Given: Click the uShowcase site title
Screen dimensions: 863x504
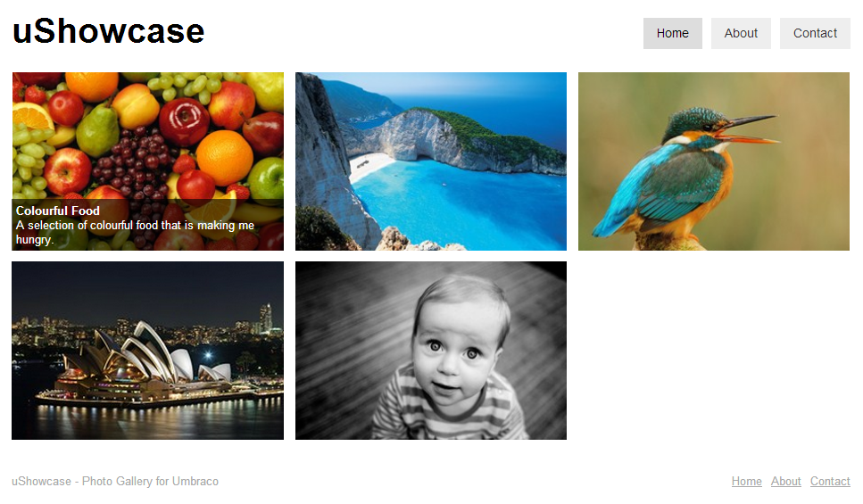Looking at the screenshot, I should click(x=108, y=31).
